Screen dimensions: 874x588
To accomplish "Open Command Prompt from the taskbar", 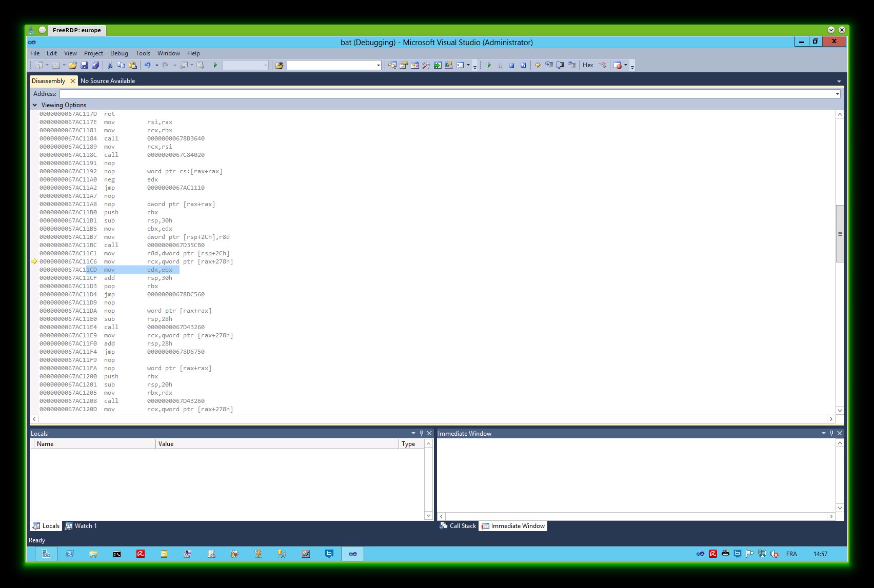I will click(x=117, y=554).
